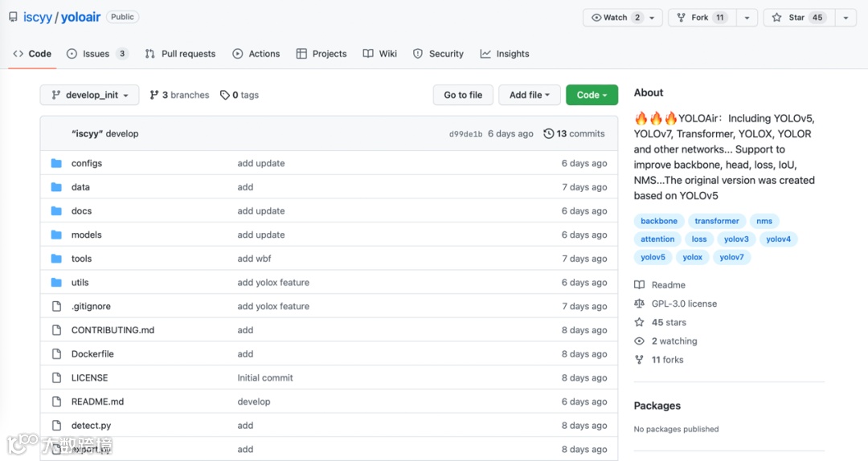The width and height of the screenshot is (868, 461).
Task: Switch to the Code tab
Action: click(32, 54)
